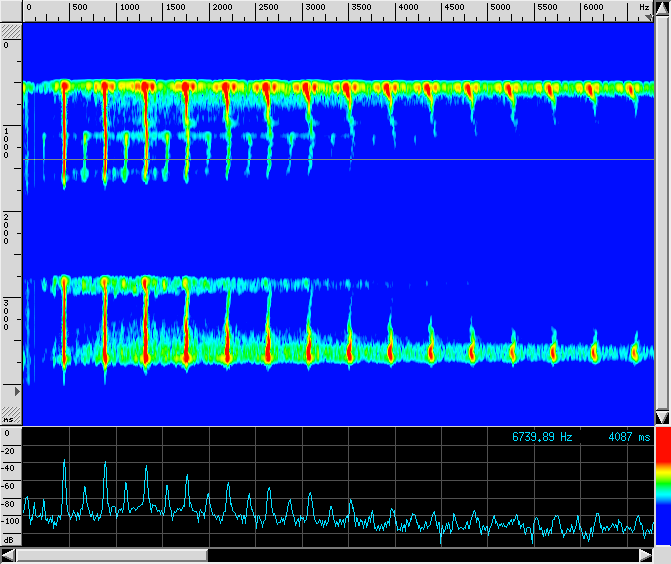This screenshot has width=671, height=564.
Task: Click the horizontal scrollbar thumb
Action: pos(112,555)
